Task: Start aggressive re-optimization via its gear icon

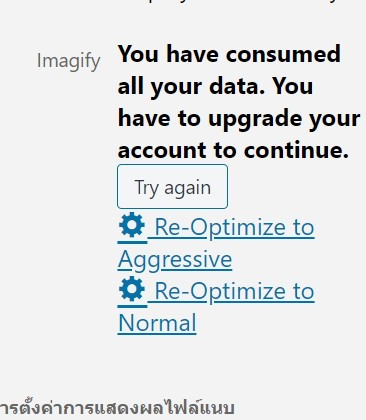Action: pyautogui.click(x=132, y=225)
